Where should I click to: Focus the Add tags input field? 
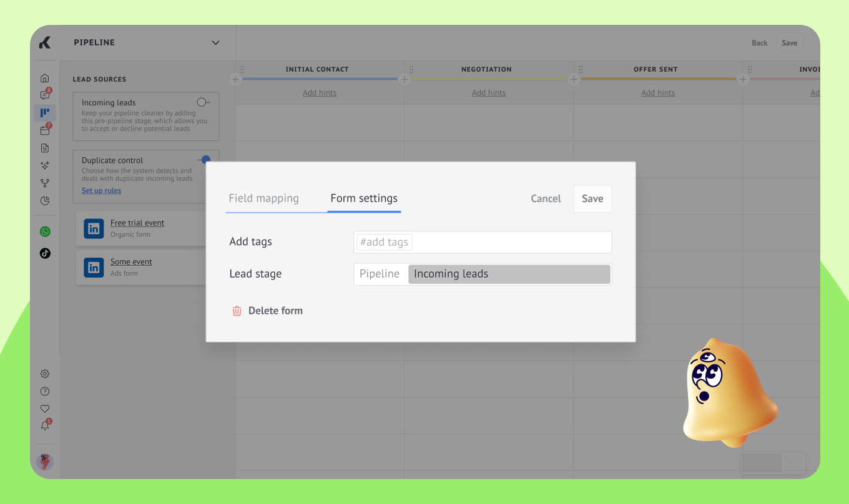(482, 242)
